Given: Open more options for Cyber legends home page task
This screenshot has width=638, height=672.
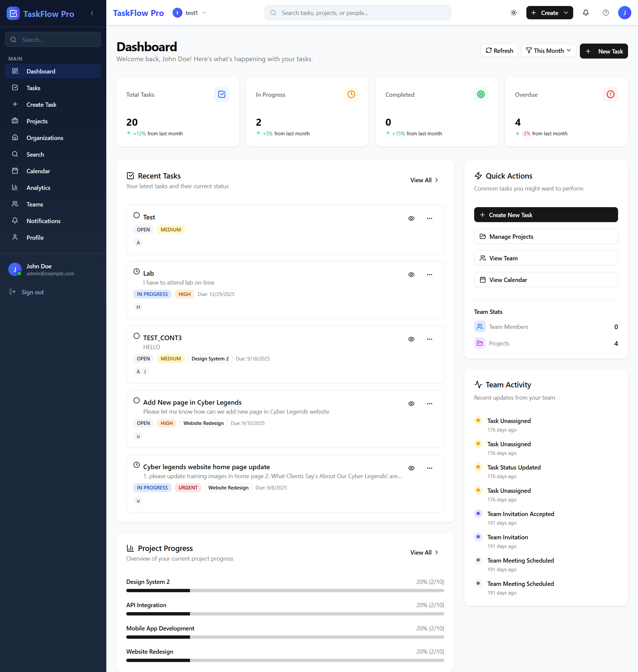Looking at the screenshot, I should [x=430, y=468].
